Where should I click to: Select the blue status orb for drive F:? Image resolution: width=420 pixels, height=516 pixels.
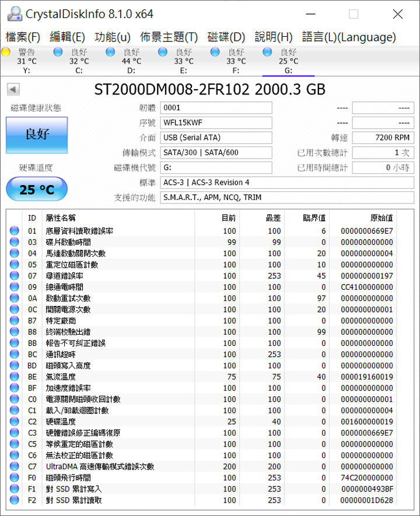[215, 52]
